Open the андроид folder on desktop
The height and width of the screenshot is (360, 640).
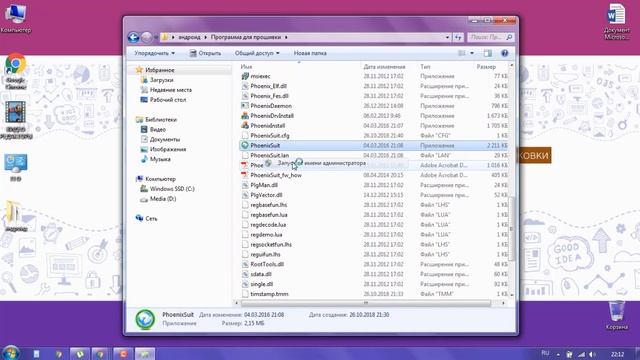pyautogui.click(x=16, y=217)
